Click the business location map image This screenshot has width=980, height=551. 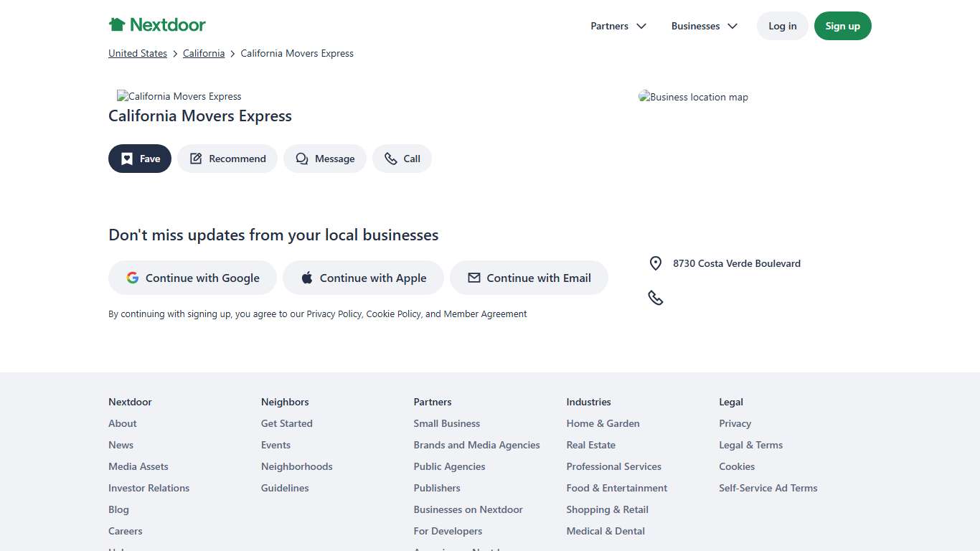tap(692, 97)
